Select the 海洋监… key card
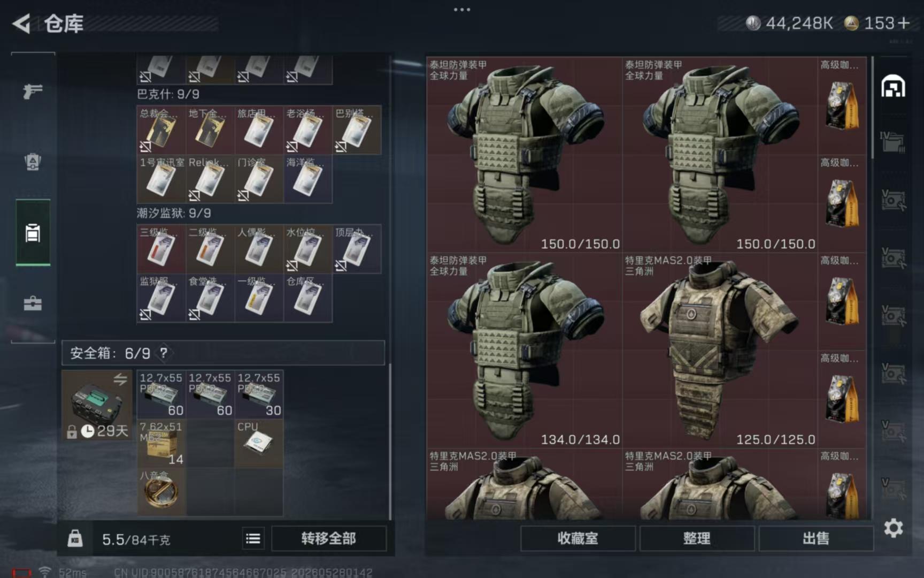Screen dimensions: 924x578 tap(308, 179)
